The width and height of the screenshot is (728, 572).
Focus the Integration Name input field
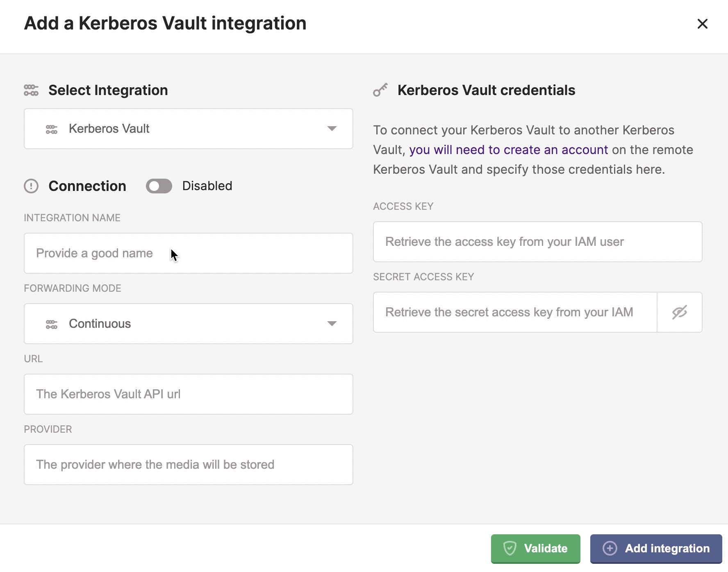coord(189,253)
